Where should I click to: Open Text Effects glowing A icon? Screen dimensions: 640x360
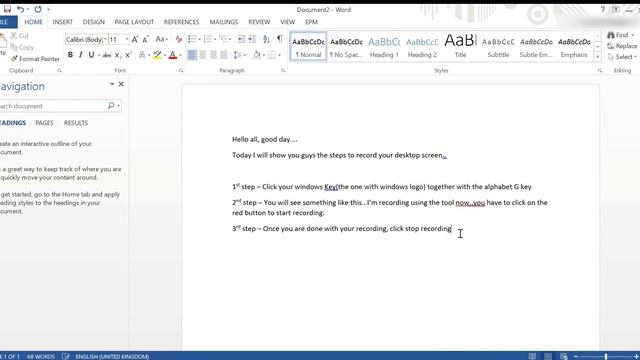tap(142, 55)
